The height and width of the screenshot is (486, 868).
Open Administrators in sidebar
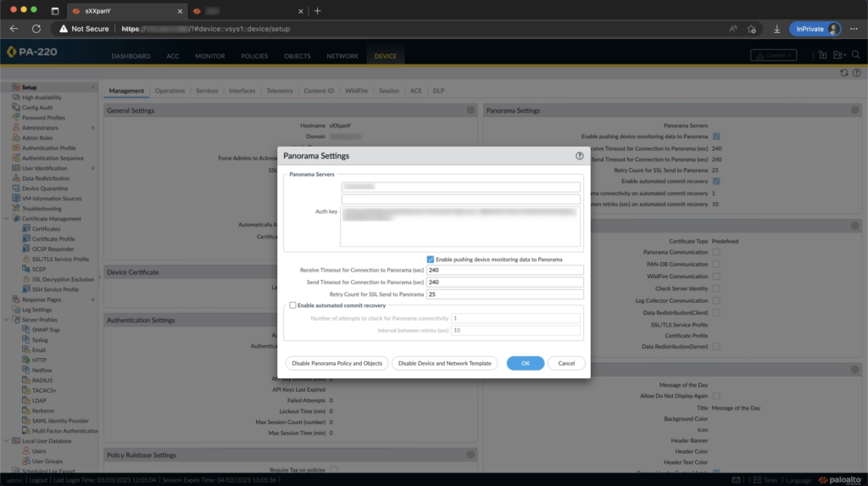(x=40, y=127)
